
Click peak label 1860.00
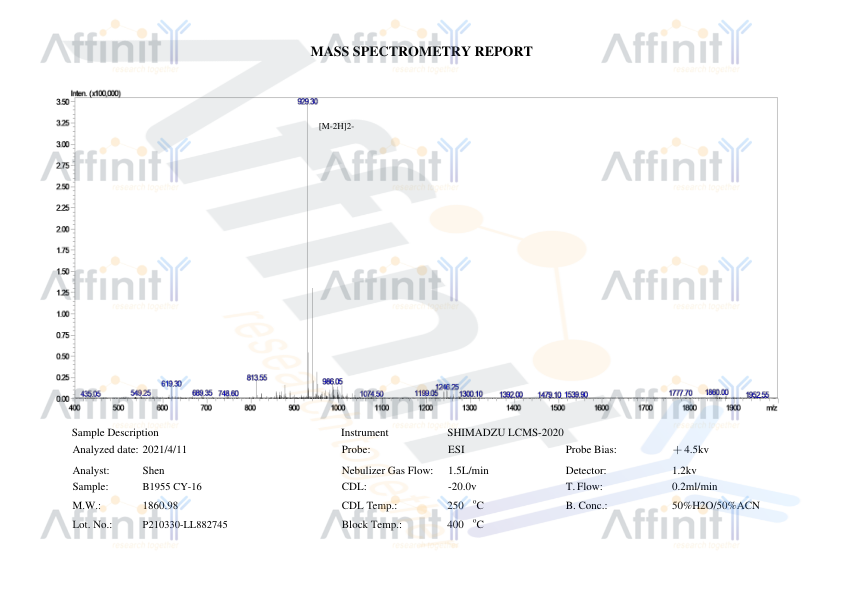coord(717,393)
